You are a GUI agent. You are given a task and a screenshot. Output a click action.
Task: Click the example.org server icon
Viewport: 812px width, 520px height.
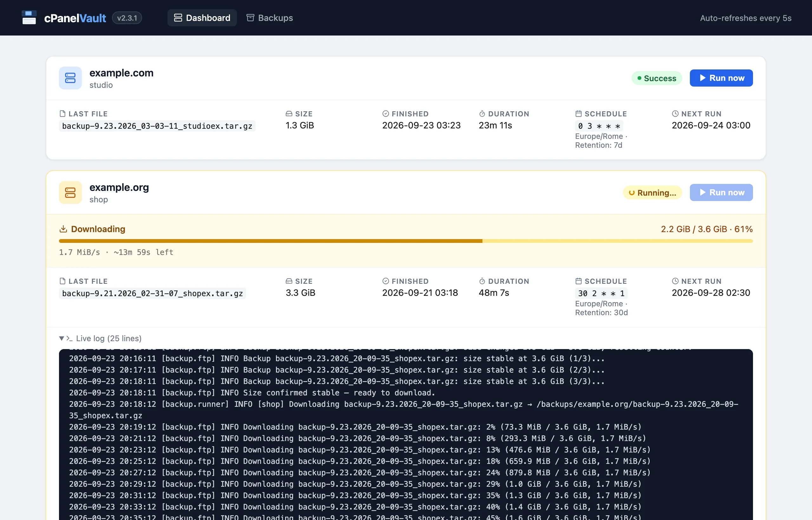(x=70, y=192)
